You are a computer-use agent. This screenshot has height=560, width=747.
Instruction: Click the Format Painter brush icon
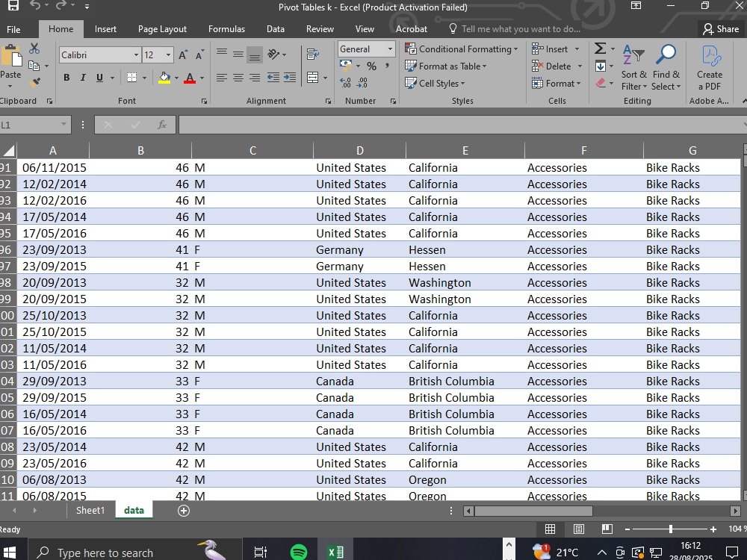(34, 82)
